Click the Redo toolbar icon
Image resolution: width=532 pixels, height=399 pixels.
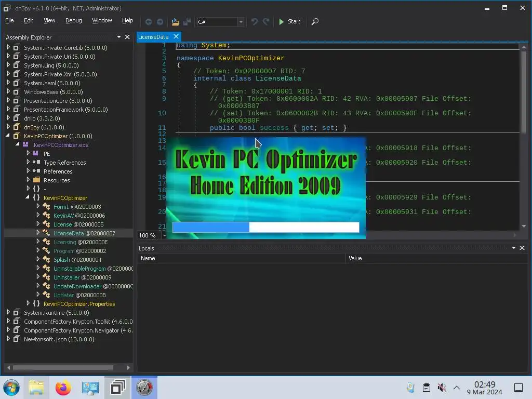click(266, 22)
